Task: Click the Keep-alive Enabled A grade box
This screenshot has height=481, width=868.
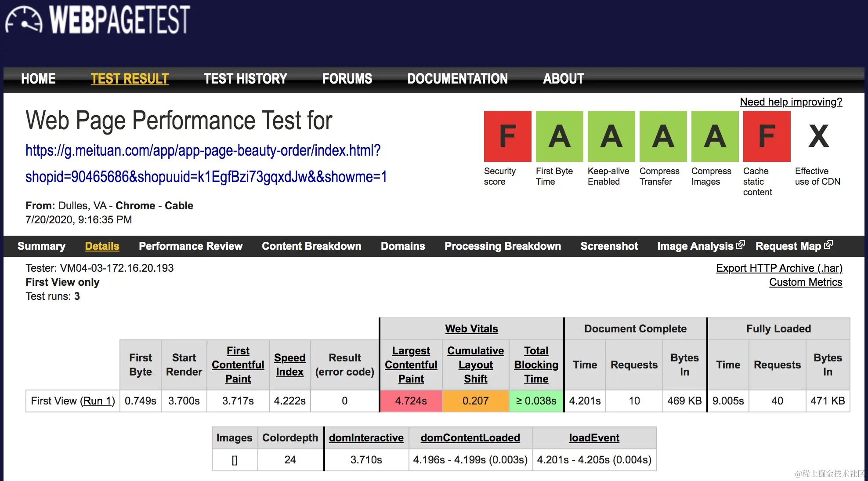Action: pos(611,136)
